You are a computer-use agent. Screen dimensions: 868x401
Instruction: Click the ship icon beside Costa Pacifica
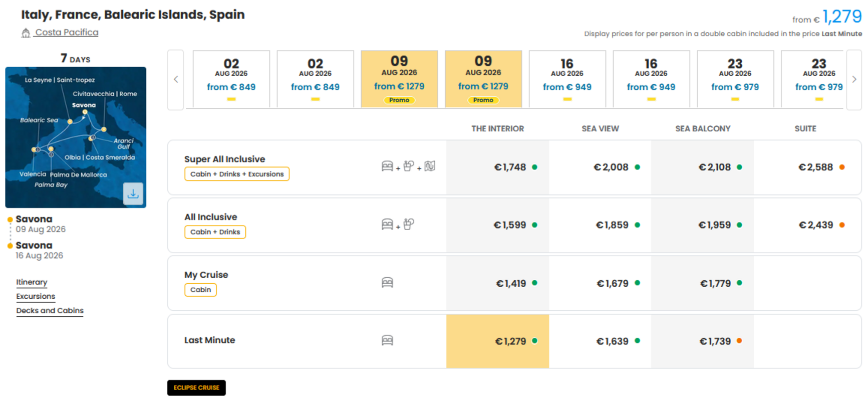[x=26, y=33]
